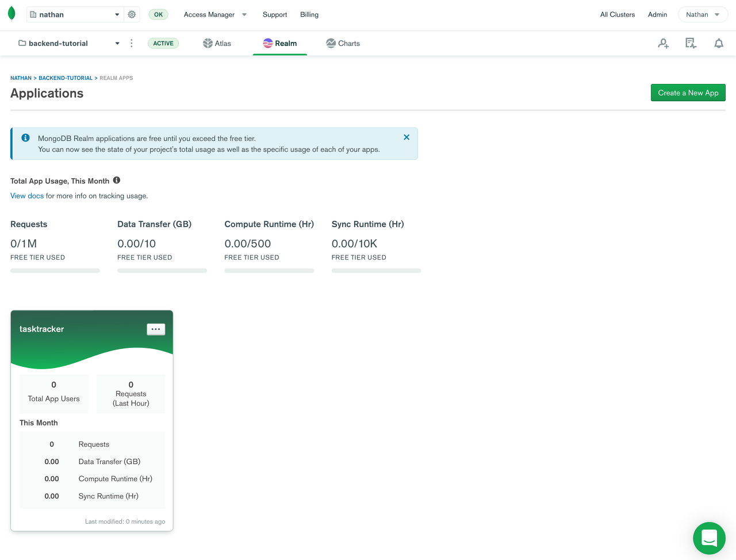
Task: Click the Requests (Last Hour) stat box
Action: pos(131,394)
